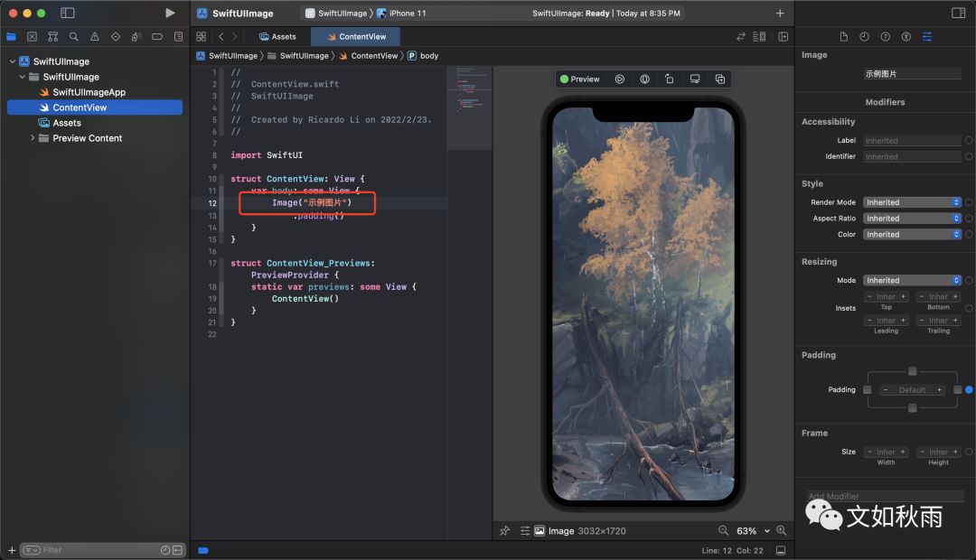This screenshot has height=560, width=976.
Task: Open the Report navigator
Action: pyautogui.click(x=178, y=37)
